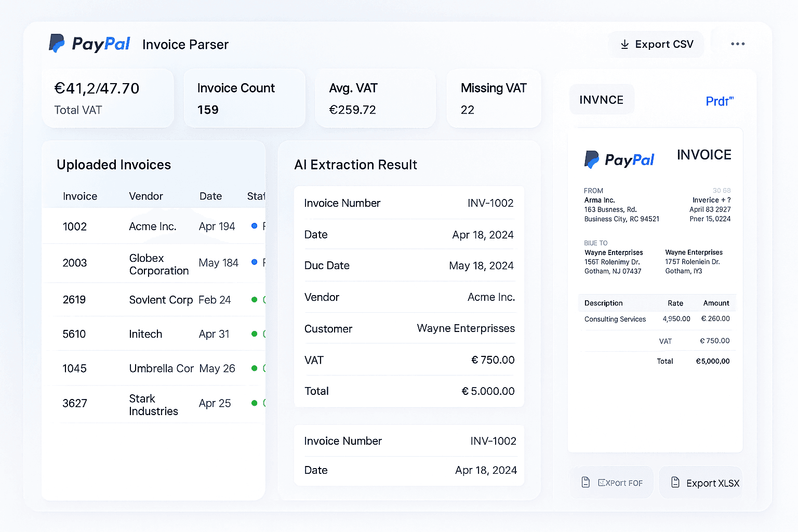Click blue status dot for Globex Corporation
Viewport: 798px width, 532px height.
[254, 262]
